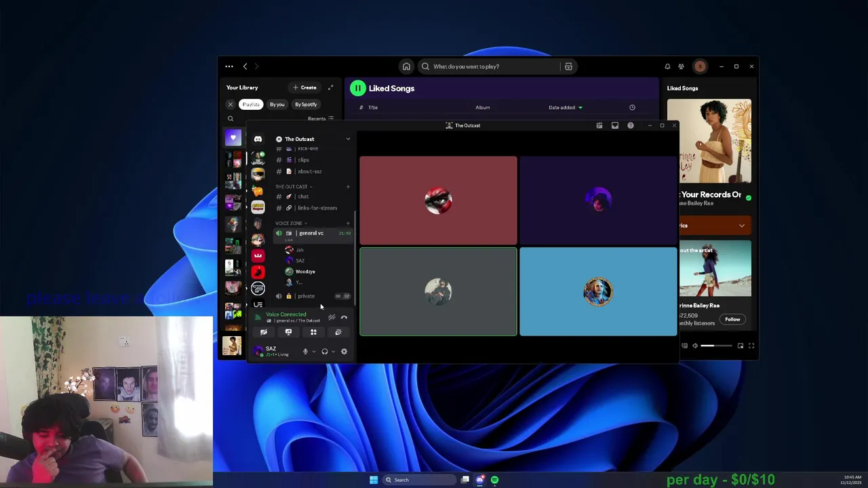Open Discord soundboard
Viewport: 868px width, 488px height.
coord(338,332)
